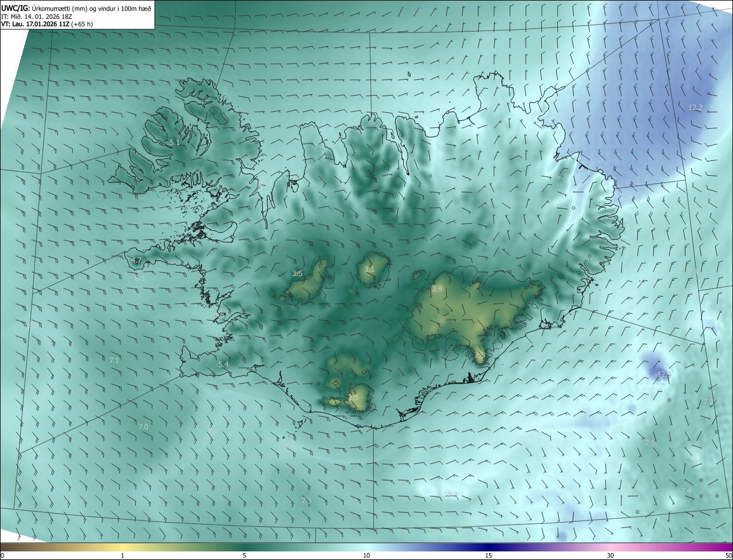Screen dimensions: 733x560
Task: Select the 30 tick on the color scale
Action: pos(610,556)
